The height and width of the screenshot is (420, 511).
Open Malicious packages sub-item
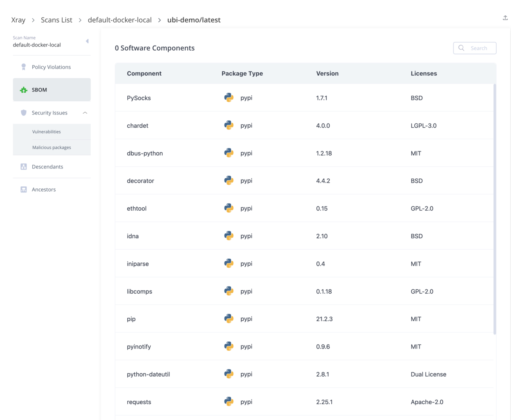[52, 148]
